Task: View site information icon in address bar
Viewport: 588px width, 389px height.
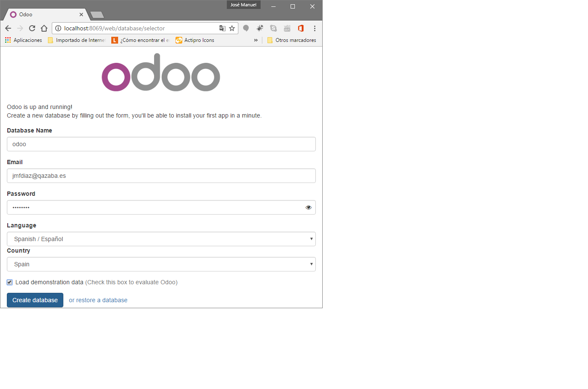Action: tap(58, 28)
